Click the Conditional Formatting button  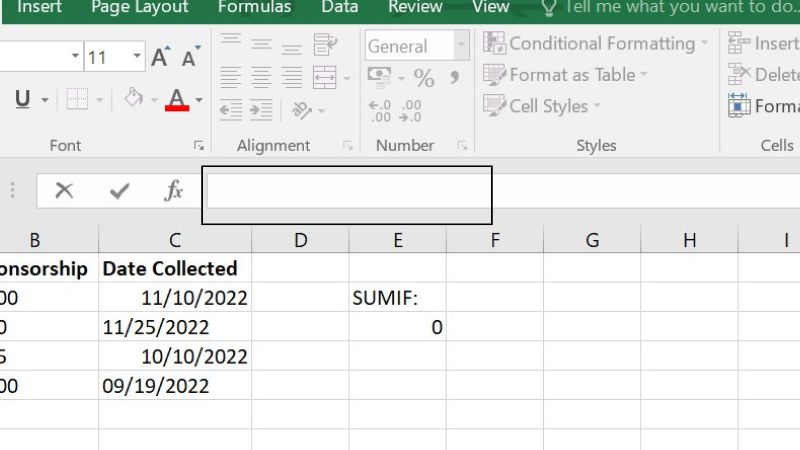pyautogui.click(x=597, y=43)
